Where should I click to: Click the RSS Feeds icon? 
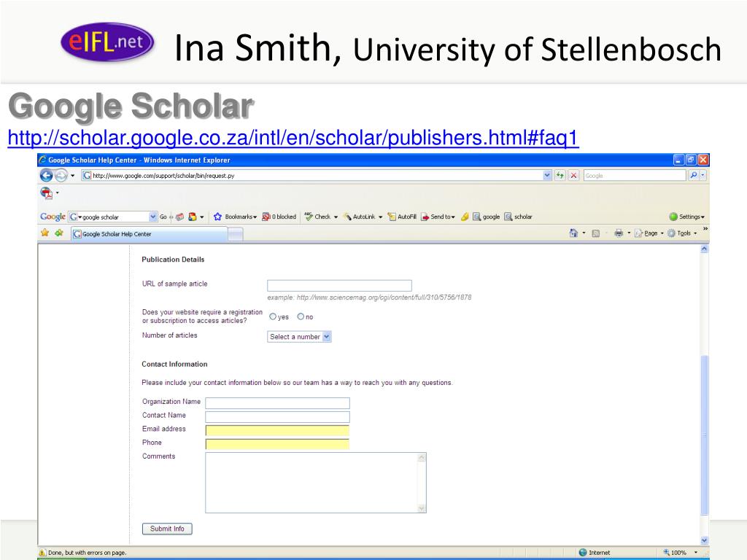[x=595, y=233]
